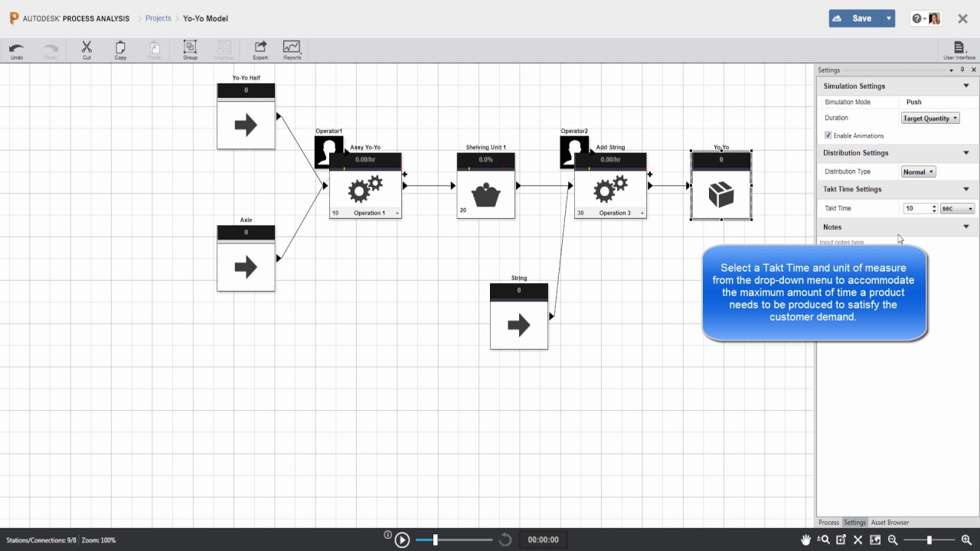Collapse Distribution Settings section
Viewport: 980px width, 551px height.
[966, 152]
